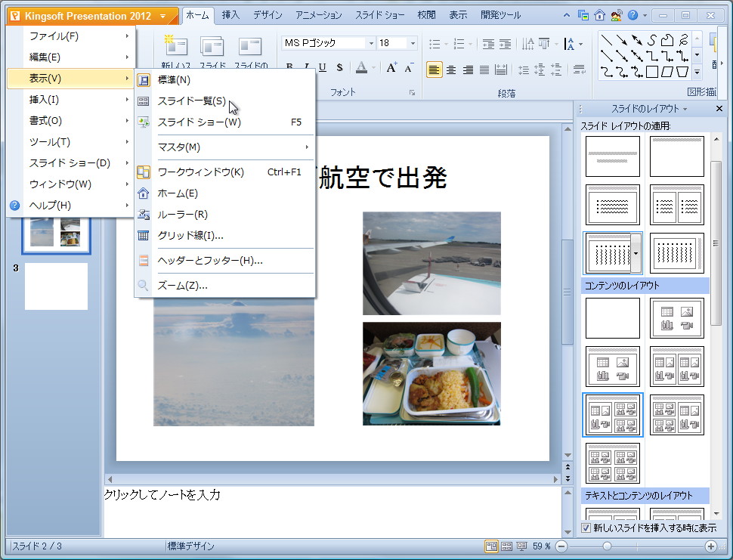Toggle bold formatting in the Font group

(289, 67)
